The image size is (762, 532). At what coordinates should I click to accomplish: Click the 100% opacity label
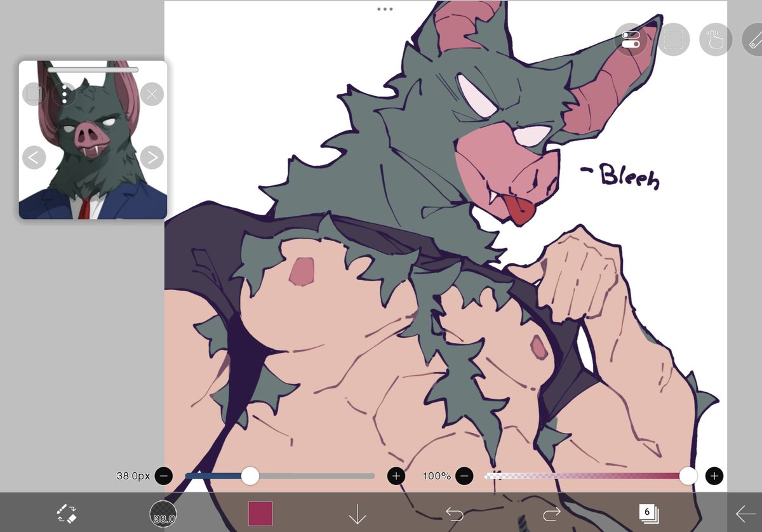tap(437, 475)
